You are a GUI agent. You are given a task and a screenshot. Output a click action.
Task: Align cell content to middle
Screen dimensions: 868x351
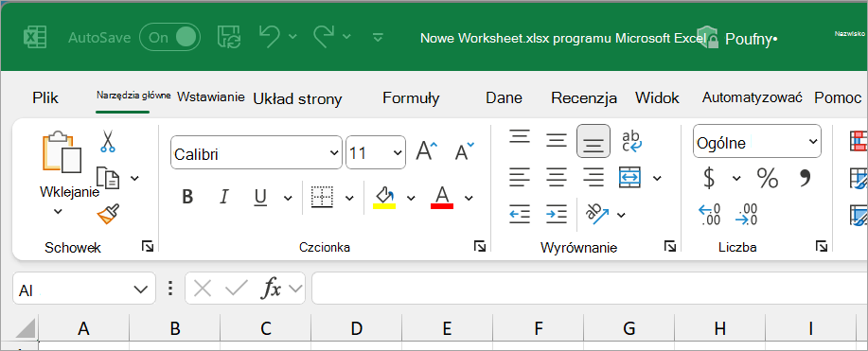pyautogui.click(x=556, y=140)
